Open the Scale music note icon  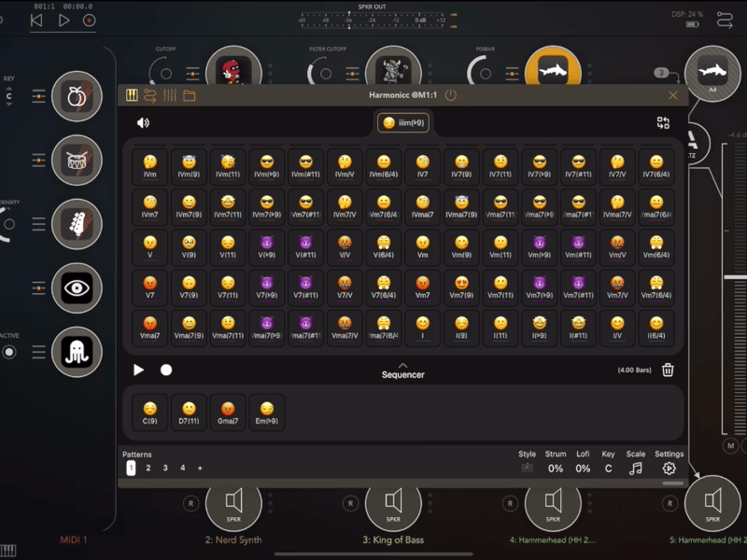tap(635, 469)
